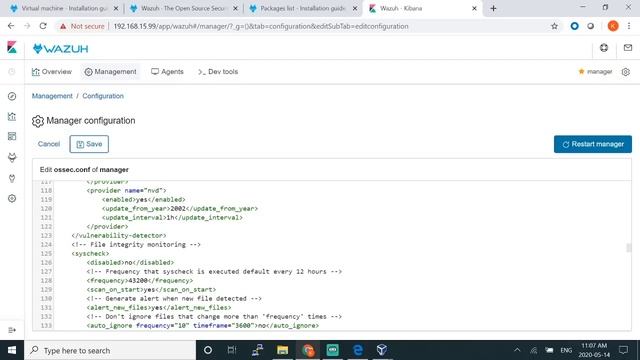Open Kibana help lifebuoy icon

pyautogui.click(x=604, y=48)
